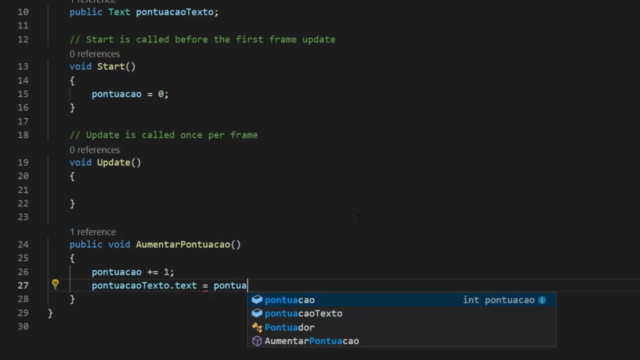Viewport: 640px width, 360px height.
Task: Click line number 13 in the gutter
Action: point(23,67)
